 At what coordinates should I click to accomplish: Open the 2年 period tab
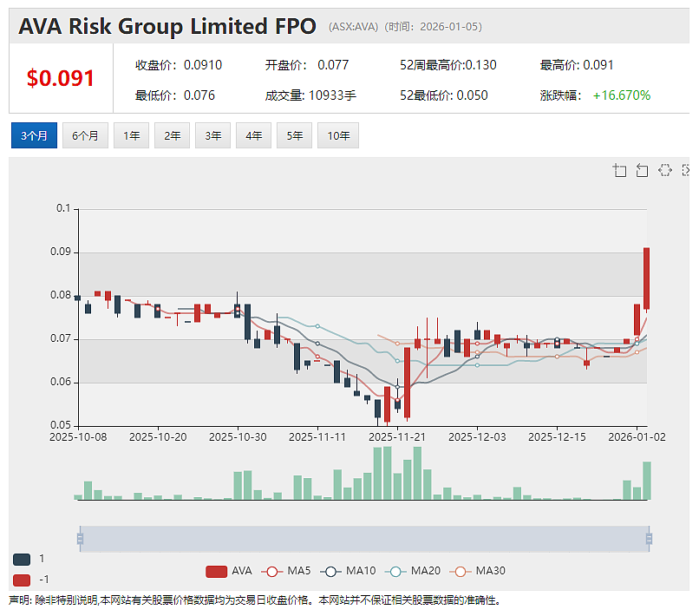coord(172,135)
